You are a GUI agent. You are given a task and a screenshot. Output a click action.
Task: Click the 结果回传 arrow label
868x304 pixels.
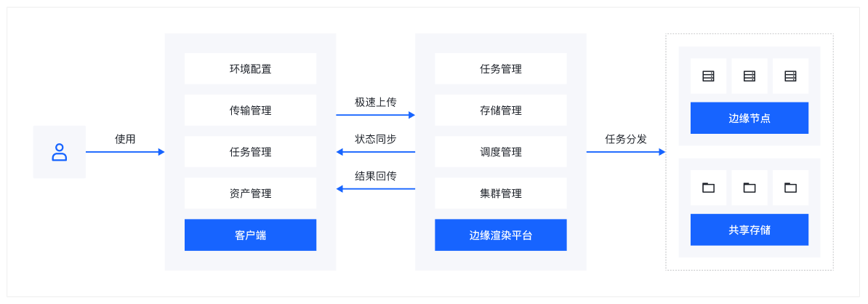375,177
